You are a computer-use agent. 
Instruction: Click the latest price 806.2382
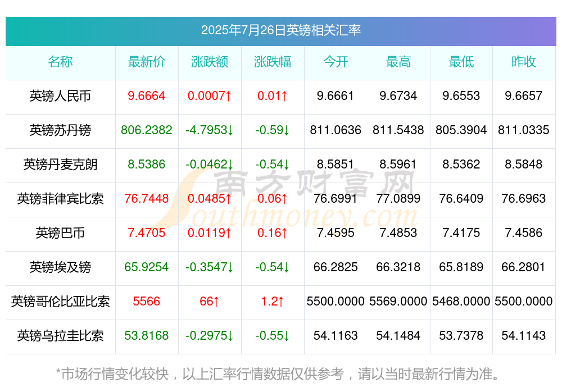click(147, 130)
